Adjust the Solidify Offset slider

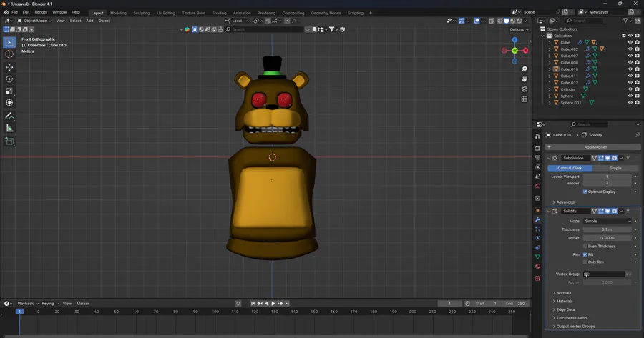point(607,238)
